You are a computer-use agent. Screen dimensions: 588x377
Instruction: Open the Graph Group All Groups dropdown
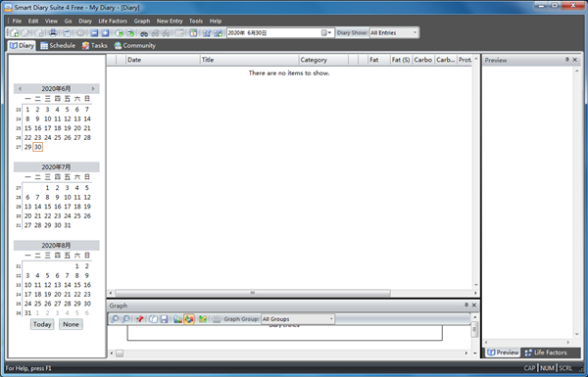[x=331, y=319]
